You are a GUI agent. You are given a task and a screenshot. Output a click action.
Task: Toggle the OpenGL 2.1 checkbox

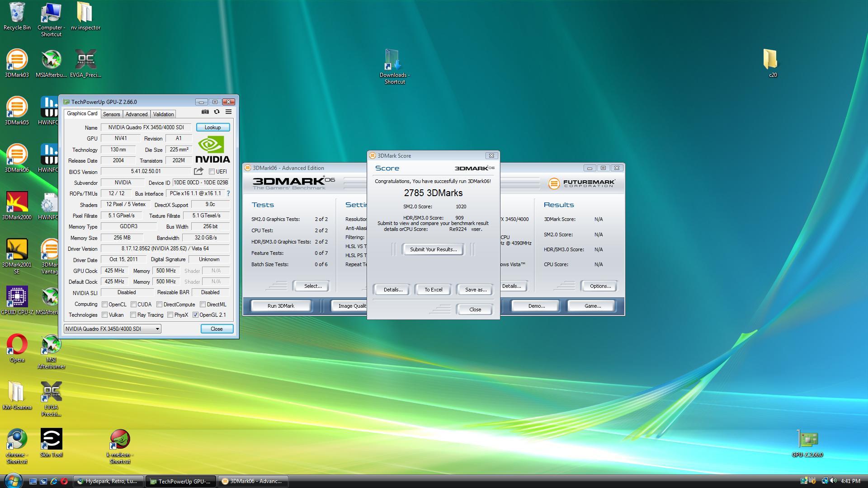(196, 315)
